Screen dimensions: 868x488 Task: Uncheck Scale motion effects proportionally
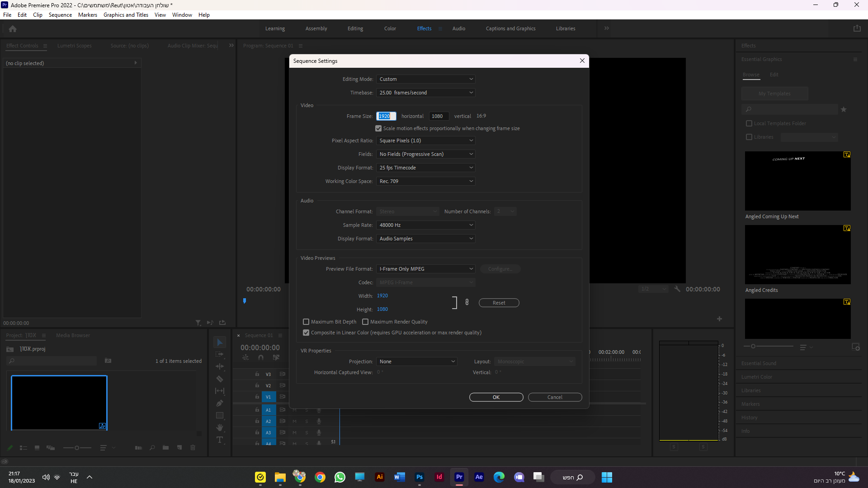click(378, 128)
